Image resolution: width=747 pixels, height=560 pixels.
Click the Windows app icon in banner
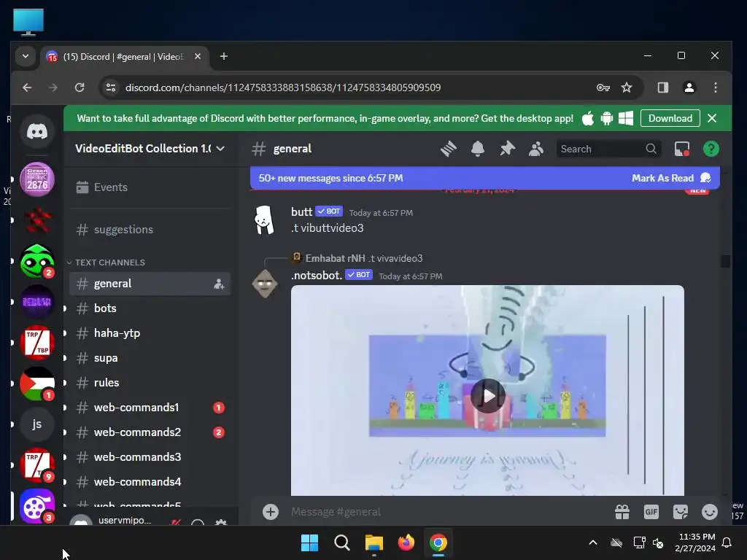point(625,119)
